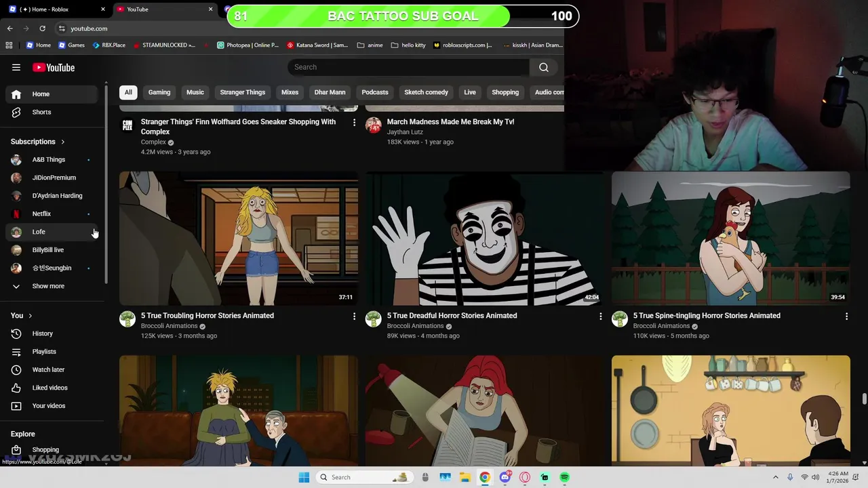Open the RBX.Place bookmark

[108, 45]
